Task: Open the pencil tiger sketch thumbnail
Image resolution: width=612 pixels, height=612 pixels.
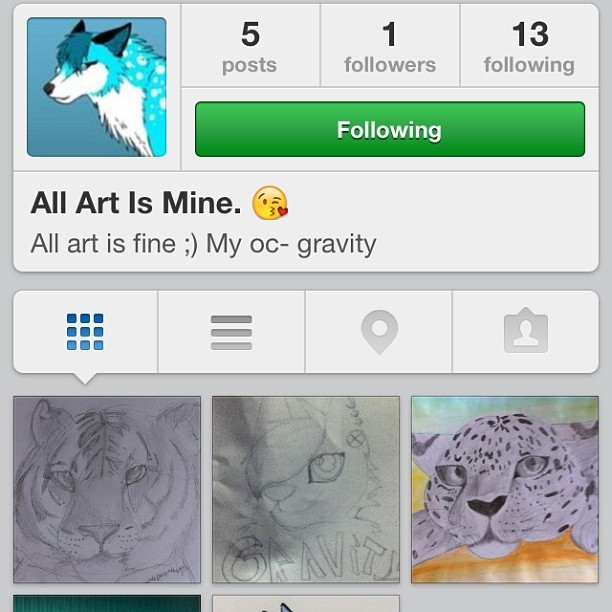Action: pyautogui.click(x=107, y=489)
